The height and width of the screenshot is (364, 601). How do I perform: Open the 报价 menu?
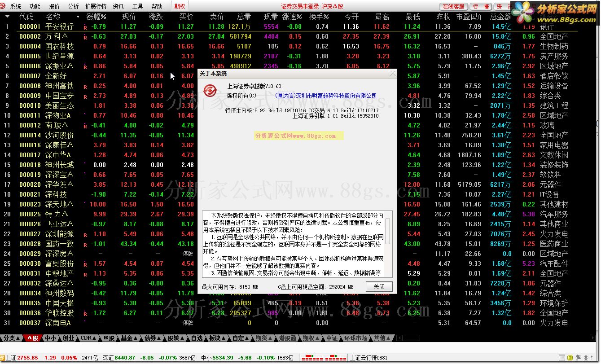pyautogui.click(x=54, y=6)
